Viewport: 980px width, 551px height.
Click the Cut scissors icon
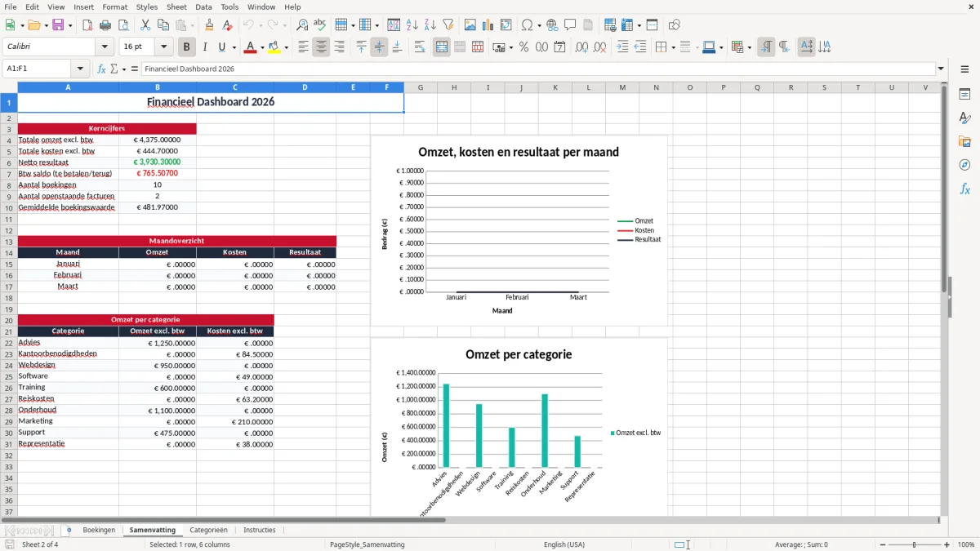pyautogui.click(x=145, y=25)
